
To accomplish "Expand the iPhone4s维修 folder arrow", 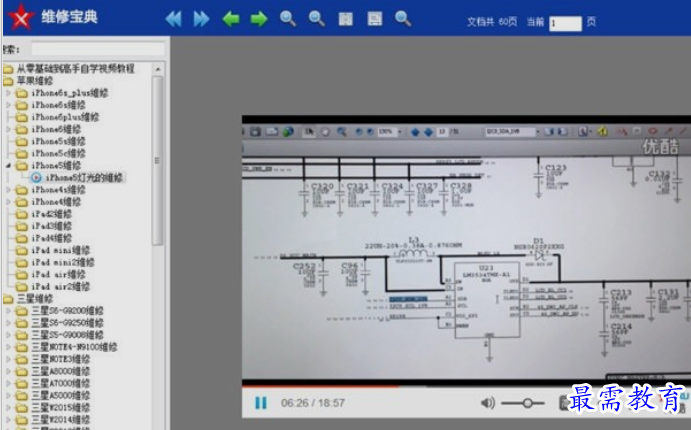I will click(8, 190).
